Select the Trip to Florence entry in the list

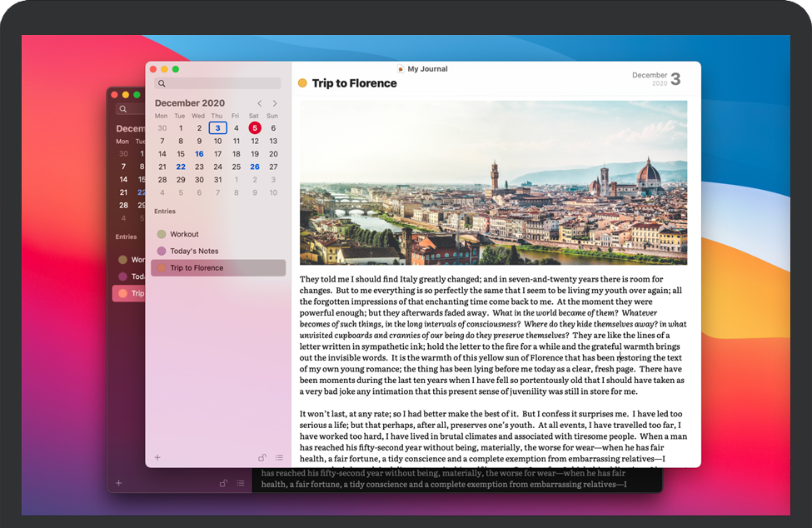[x=197, y=268]
